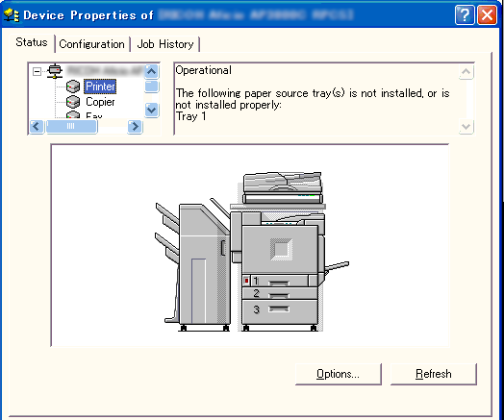Screen dimensions: 504x420
Task: Open the Options dialog
Action: (x=339, y=374)
